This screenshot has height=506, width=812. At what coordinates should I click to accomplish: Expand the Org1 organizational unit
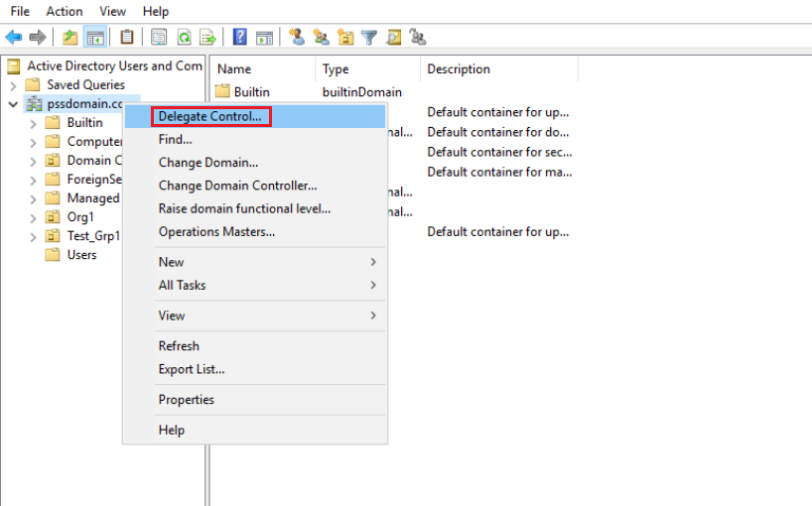point(34,217)
